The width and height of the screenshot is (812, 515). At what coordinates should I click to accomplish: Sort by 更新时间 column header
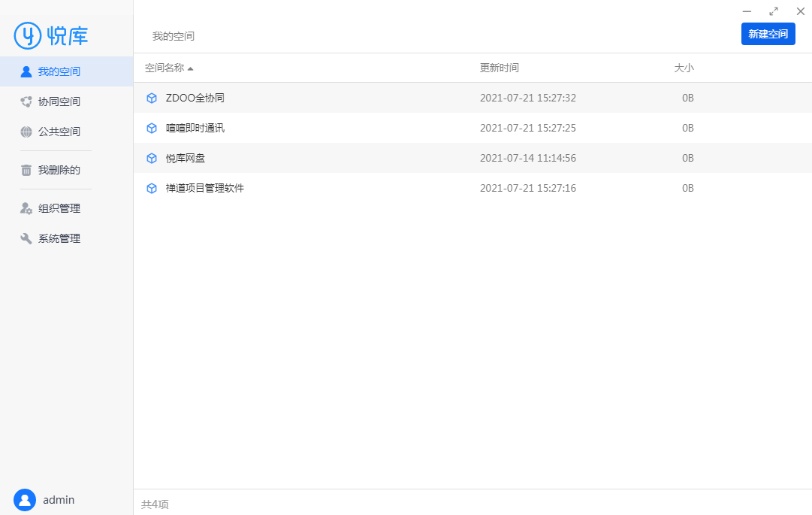500,68
